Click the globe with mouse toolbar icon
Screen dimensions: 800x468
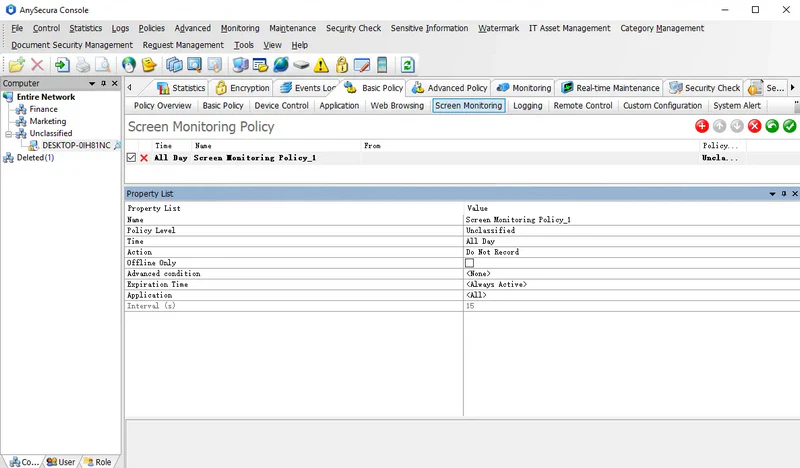pyautogui.click(x=129, y=65)
